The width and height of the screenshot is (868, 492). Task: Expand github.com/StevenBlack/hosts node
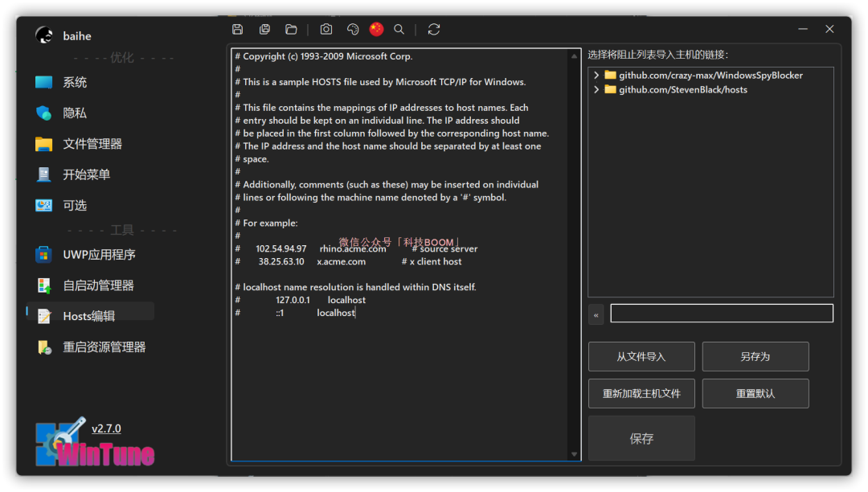(x=596, y=90)
